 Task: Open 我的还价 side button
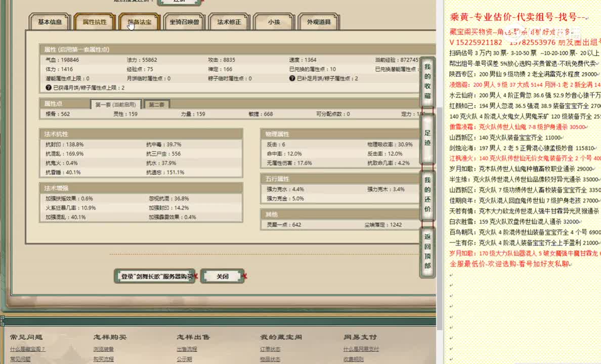427,195
